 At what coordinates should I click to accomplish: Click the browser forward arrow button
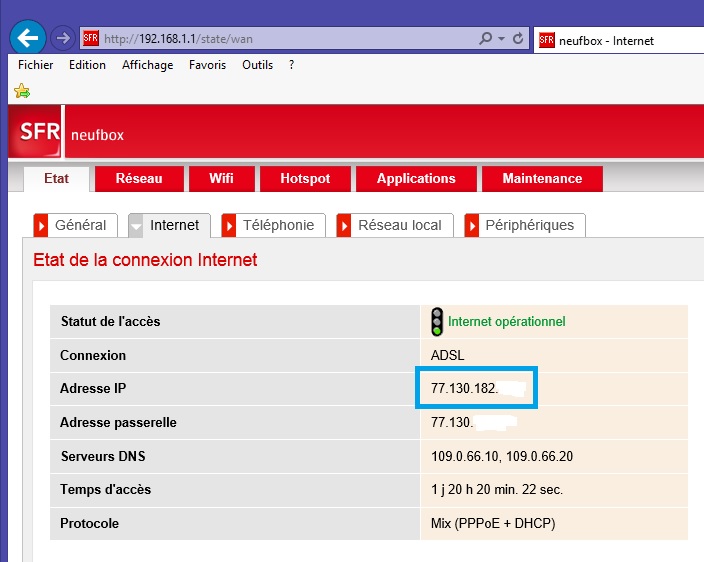coord(61,39)
